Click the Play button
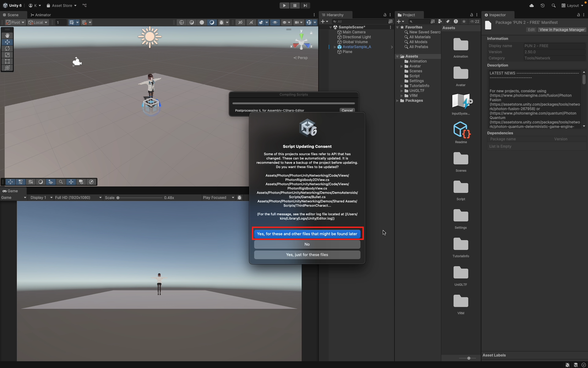This screenshot has width=588, height=368. (x=284, y=6)
